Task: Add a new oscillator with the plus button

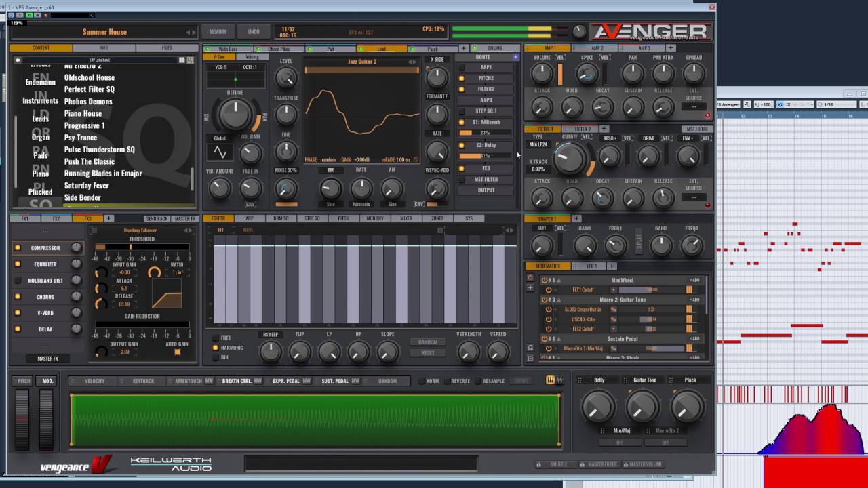Action: (464, 48)
